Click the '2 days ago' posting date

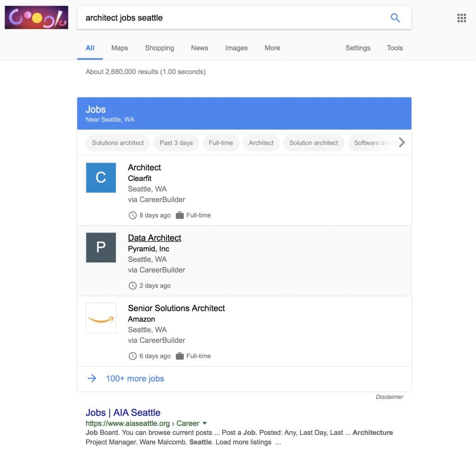click(x=155, y=286)
